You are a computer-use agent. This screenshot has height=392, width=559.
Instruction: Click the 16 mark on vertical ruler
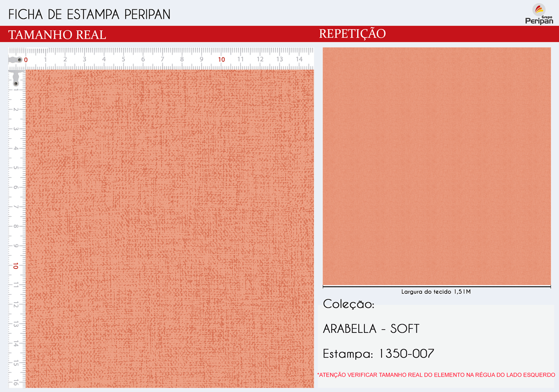click(16, 383)
